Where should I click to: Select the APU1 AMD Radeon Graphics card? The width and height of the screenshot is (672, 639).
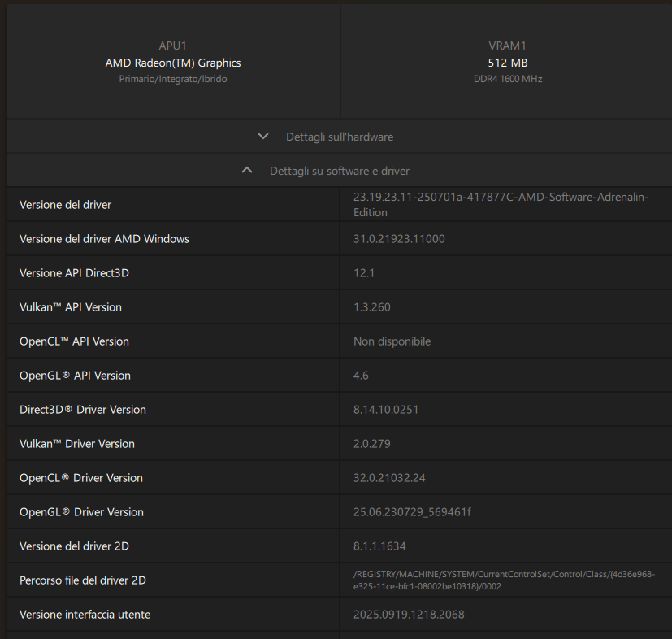[x=173, y=63]
